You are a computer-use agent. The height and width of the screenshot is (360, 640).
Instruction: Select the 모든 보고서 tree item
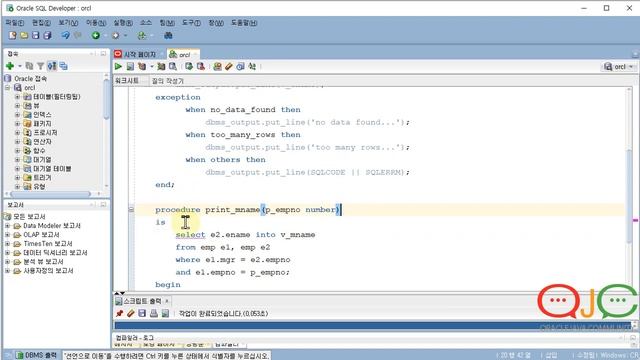click(29, 217)
